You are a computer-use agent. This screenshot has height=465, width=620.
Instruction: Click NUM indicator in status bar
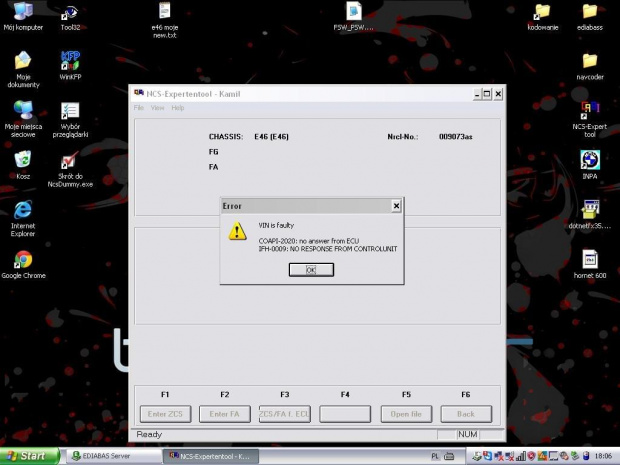pos(467,434)
